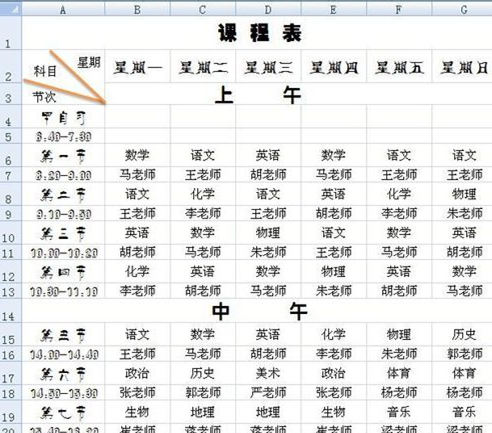Click the 星期一 header cell
Viewport: 492px width, 433px height.
tap(137, 66)
